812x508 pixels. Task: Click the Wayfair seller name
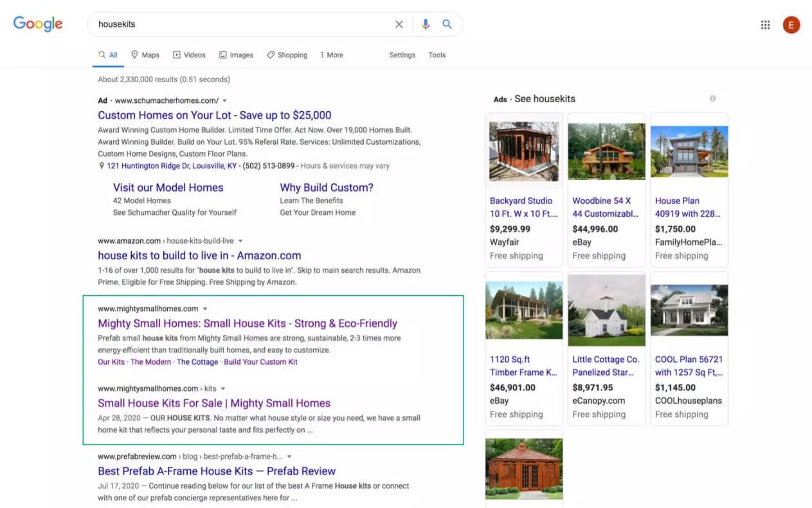point(505,242)
